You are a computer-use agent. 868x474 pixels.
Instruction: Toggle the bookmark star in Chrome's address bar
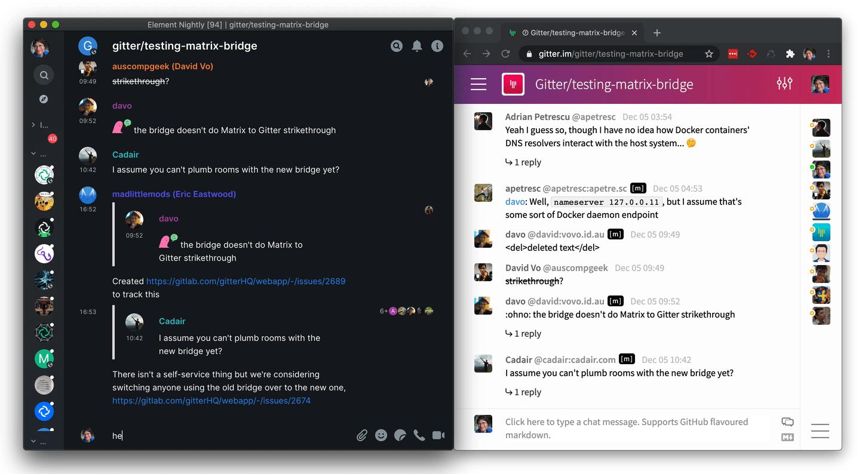[709, 54]
